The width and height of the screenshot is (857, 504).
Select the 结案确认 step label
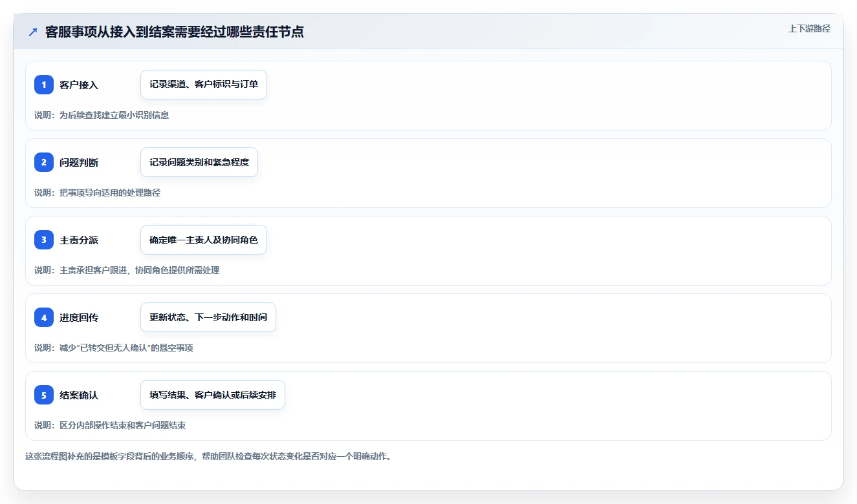point(79,395)
